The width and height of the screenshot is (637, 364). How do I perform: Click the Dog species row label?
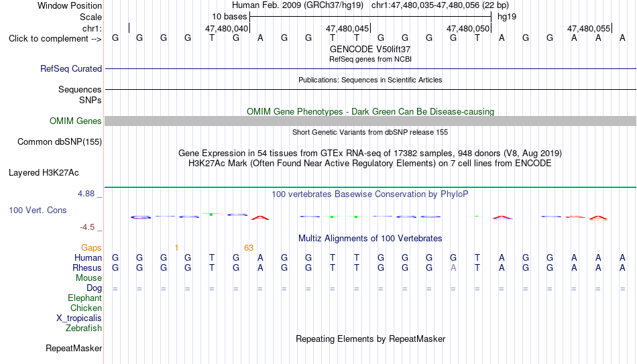click(95, 288)
